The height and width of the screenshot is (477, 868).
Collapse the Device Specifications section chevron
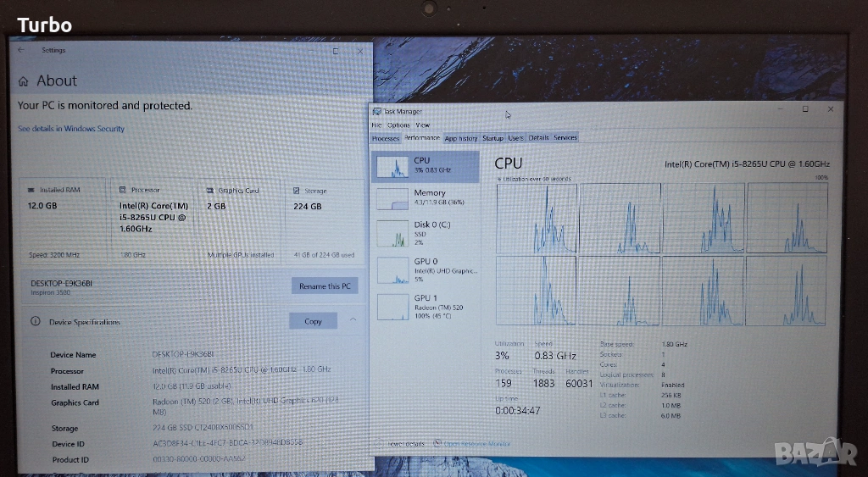click(353, 320)
